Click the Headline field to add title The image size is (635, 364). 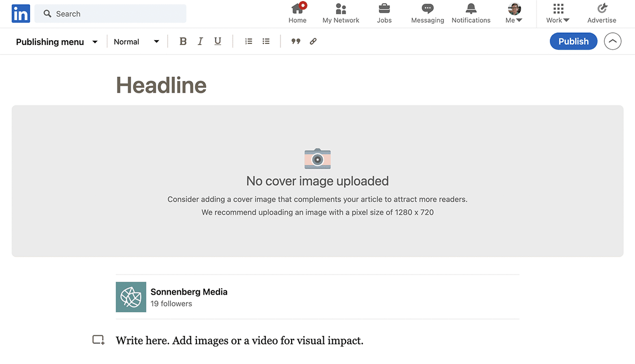[161, 85]
